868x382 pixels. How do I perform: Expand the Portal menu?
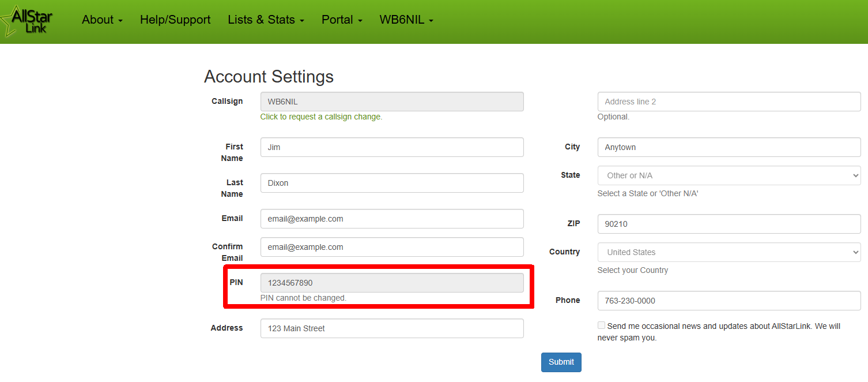342,20
